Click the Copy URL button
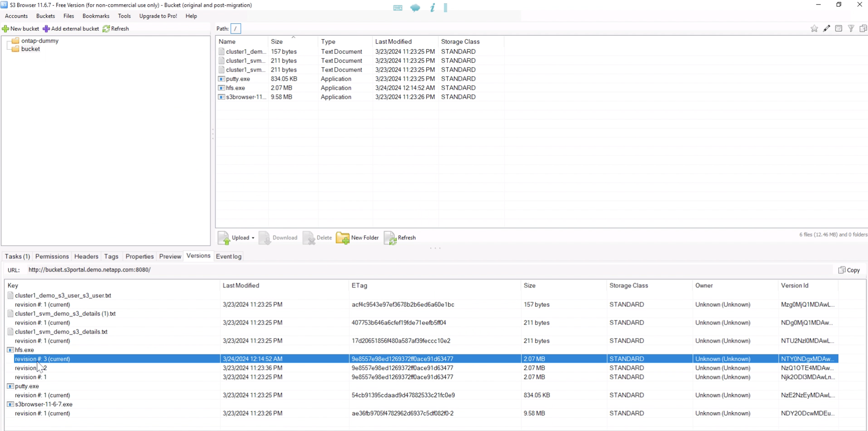The height and width of the screenshot is (431, 868). 849,270
